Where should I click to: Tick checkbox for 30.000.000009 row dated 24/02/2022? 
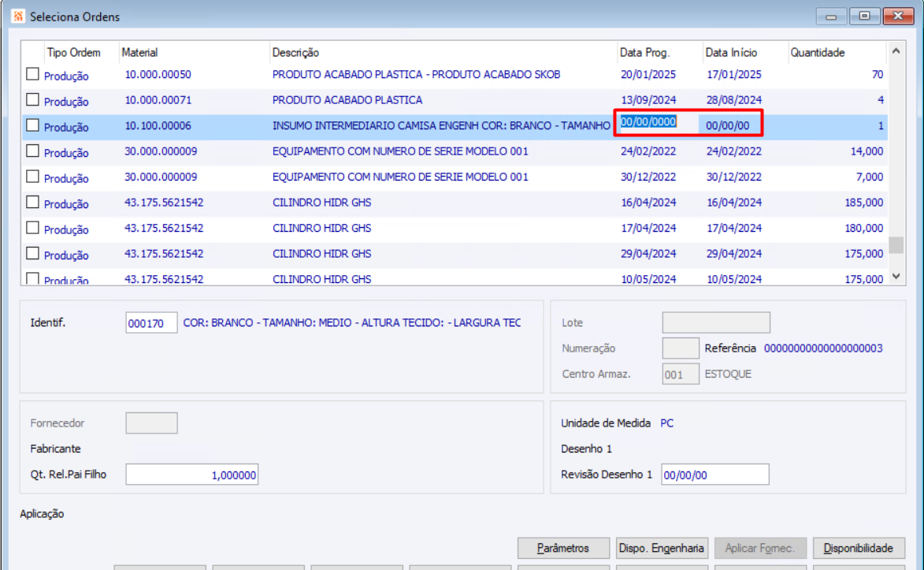tap(32, 151)
